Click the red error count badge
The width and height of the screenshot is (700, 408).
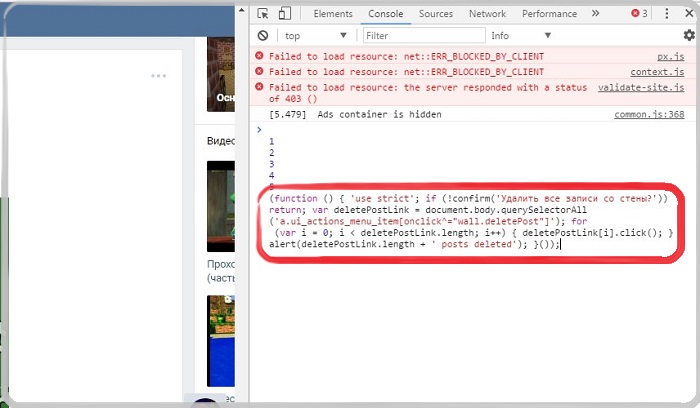coord(638,14)
